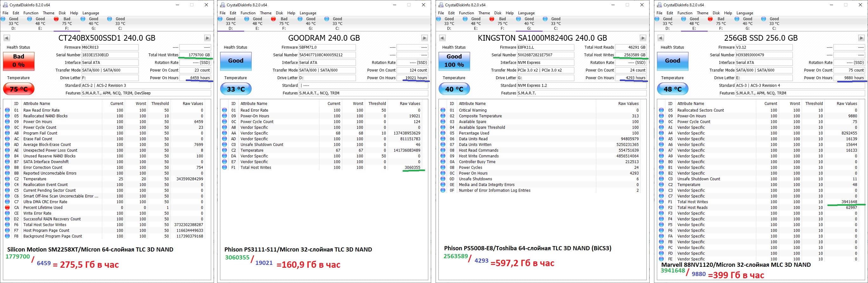The image size is (868, 283).
Task: Select the 'Good 48 °C E:' drive label in the GOODRAM window
Action: coord(257,24)
